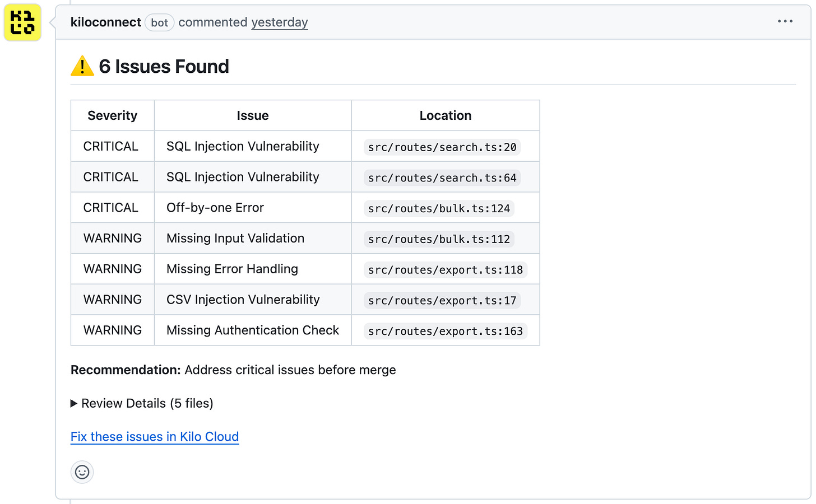Click the src/routes/export.ts:163 location

pos(445,332)
